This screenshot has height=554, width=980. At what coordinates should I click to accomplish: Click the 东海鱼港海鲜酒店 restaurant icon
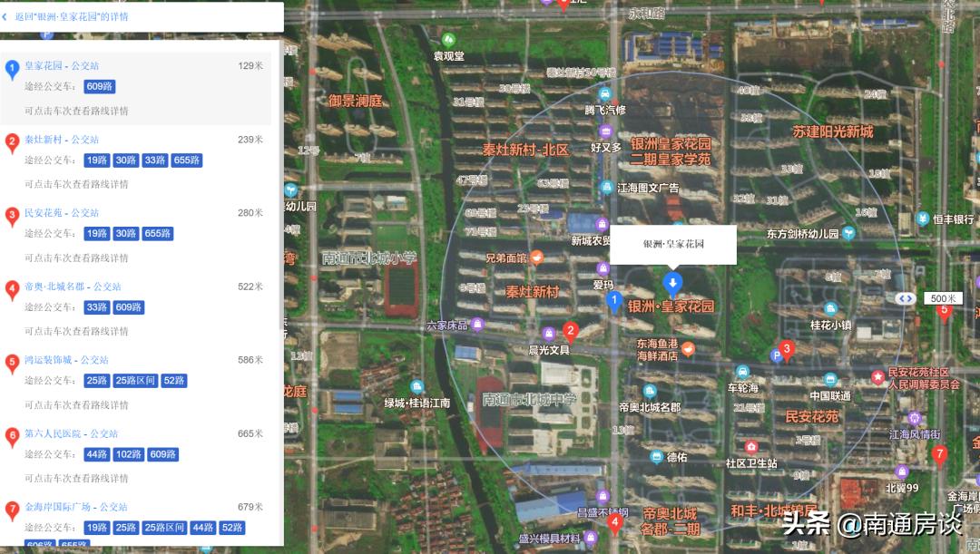coord(688,348)
